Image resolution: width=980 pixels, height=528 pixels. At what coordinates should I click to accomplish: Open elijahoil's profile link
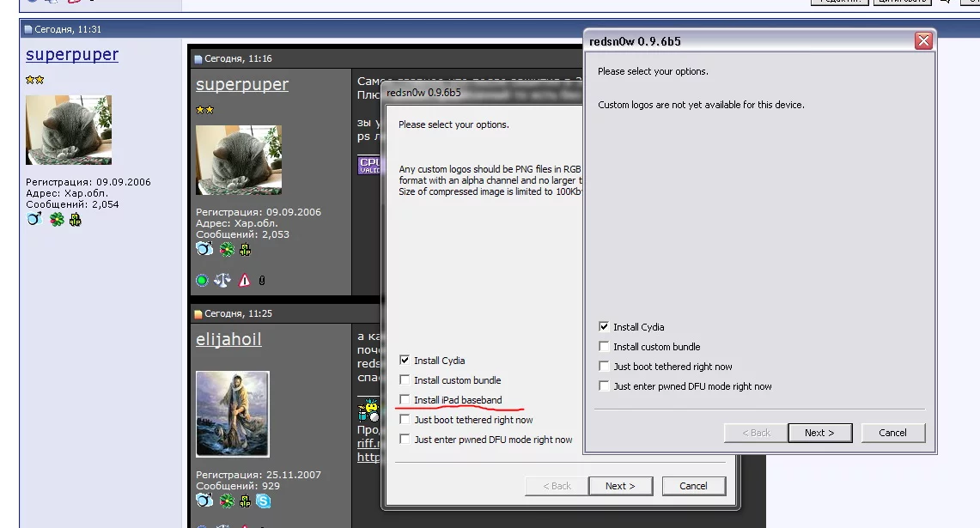228,339
